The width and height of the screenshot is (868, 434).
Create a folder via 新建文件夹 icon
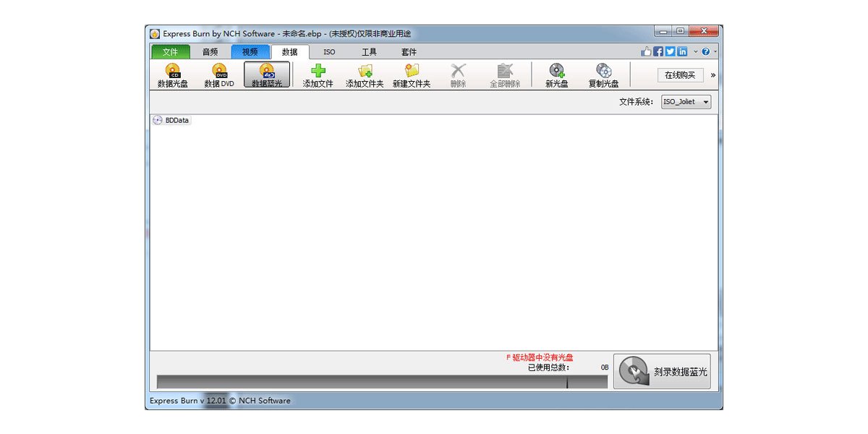click(x=411, y=75)
